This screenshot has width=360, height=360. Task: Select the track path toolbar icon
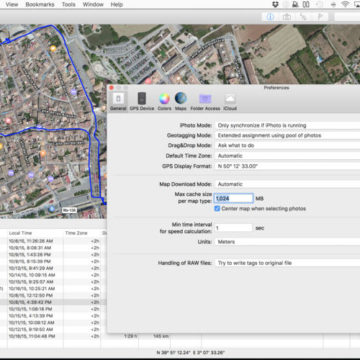pyautogui.click(x=303, y=17)
